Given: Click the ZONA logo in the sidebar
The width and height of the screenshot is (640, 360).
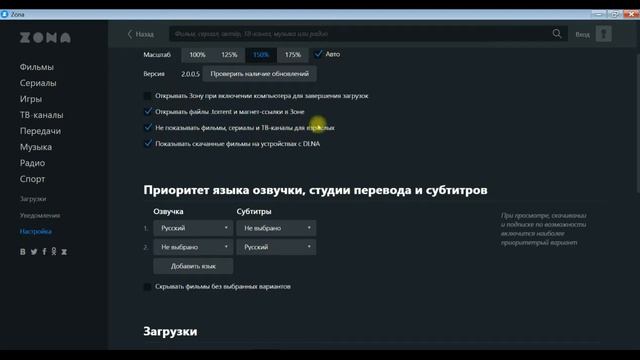Looking at the screenshot, I should 45,38.
